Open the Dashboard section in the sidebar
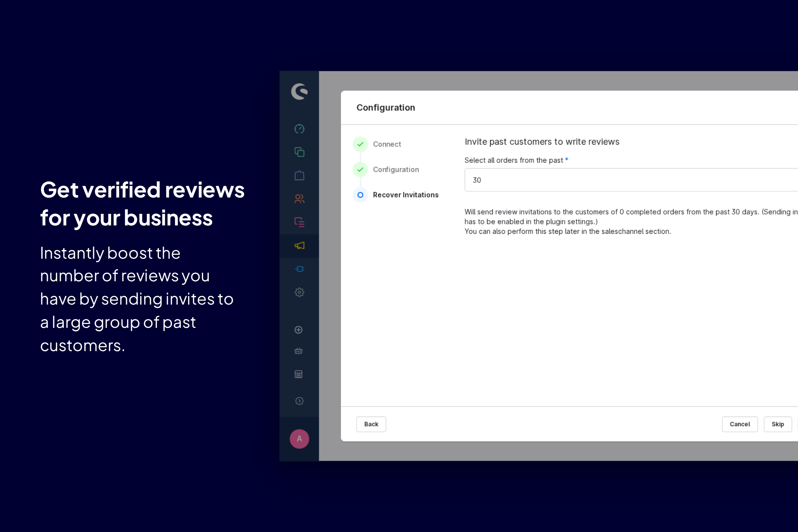Image resolution: width=798 pixels, height=532 pixels. pos(299,129)
